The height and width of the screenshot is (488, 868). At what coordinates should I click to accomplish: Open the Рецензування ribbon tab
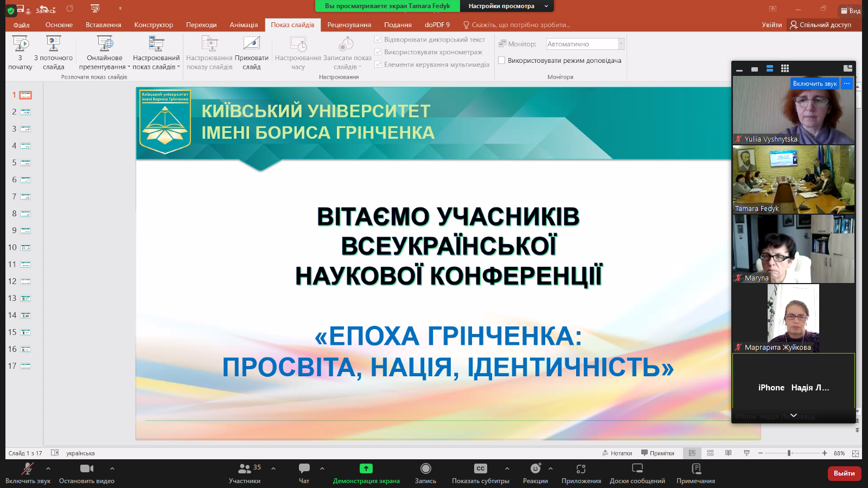[349, 25]
